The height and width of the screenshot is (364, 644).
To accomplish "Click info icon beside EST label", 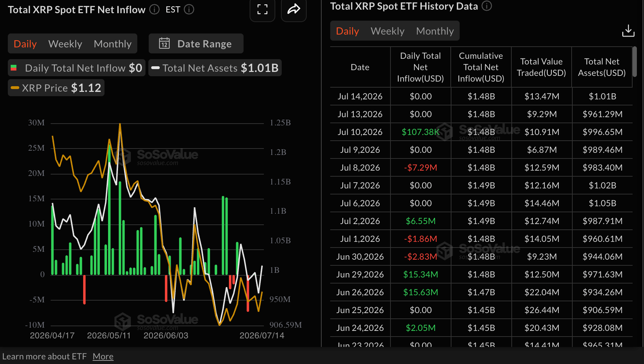I will tap(189, 9).
